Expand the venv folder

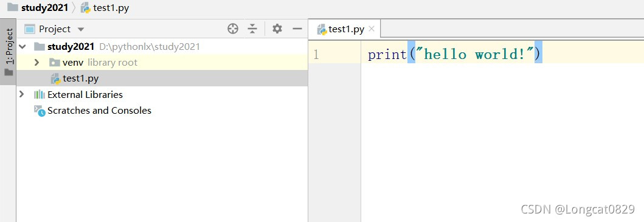[36, 63]
